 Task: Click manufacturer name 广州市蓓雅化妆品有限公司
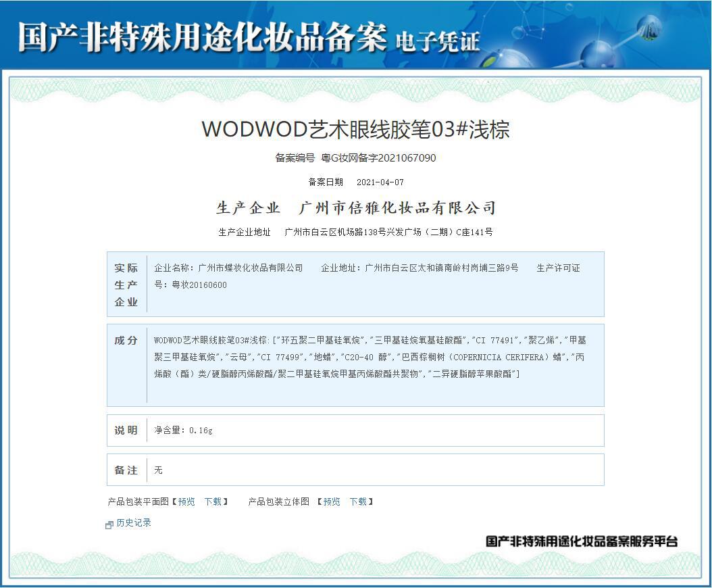397,208
